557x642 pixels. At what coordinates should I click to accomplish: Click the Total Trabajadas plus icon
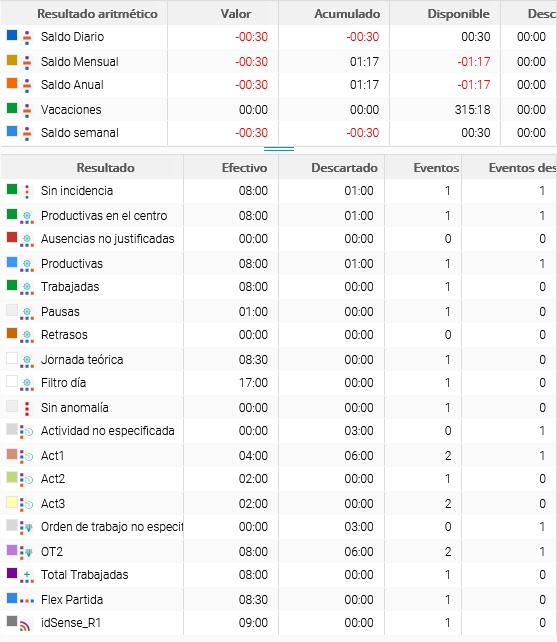click(27, 576)
